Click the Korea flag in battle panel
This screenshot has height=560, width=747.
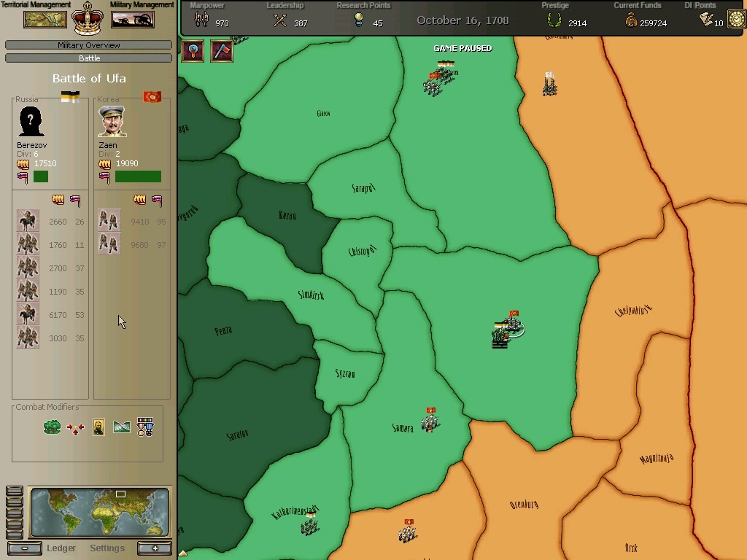click(152, 97)
